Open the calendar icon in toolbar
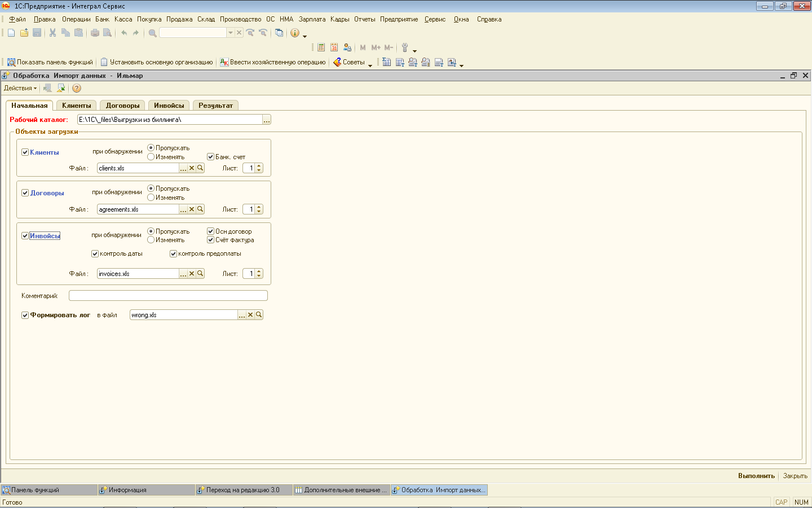 point(334,47)
